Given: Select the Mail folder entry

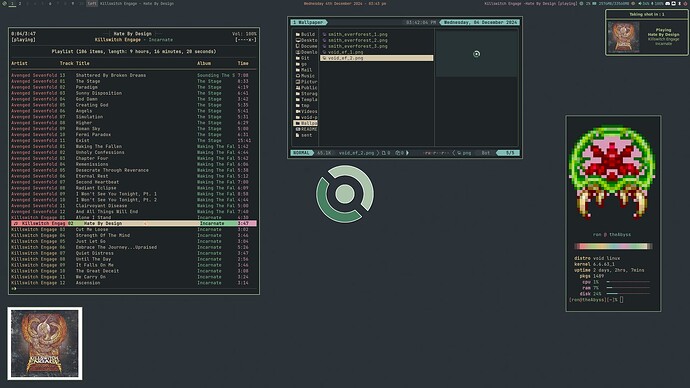Looking at the screenshot, I should tap(304, 70).
